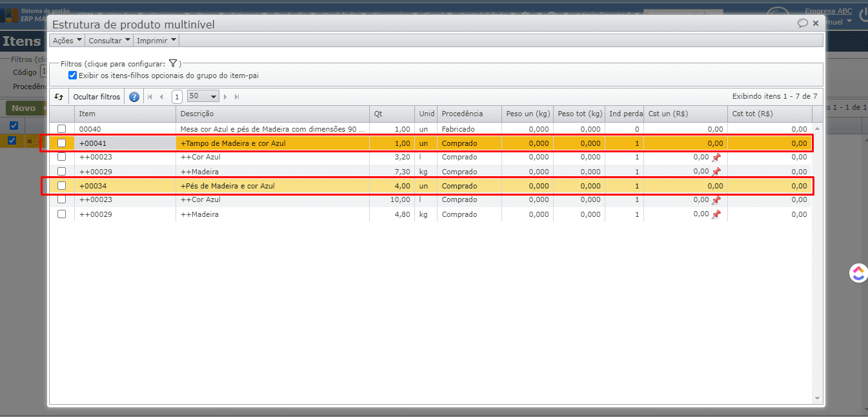
Task: Select the +Pés de Madeira e cor Azul cell
Action: (272, 186)
